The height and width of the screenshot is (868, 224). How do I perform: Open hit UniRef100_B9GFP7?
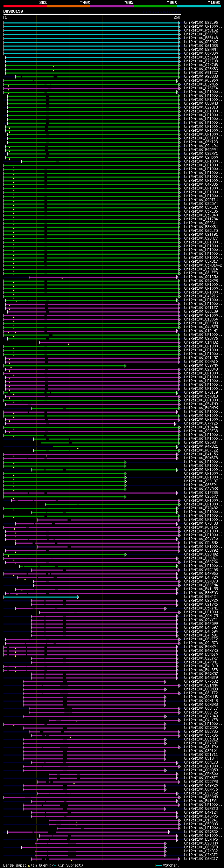(x=201, y=34)
